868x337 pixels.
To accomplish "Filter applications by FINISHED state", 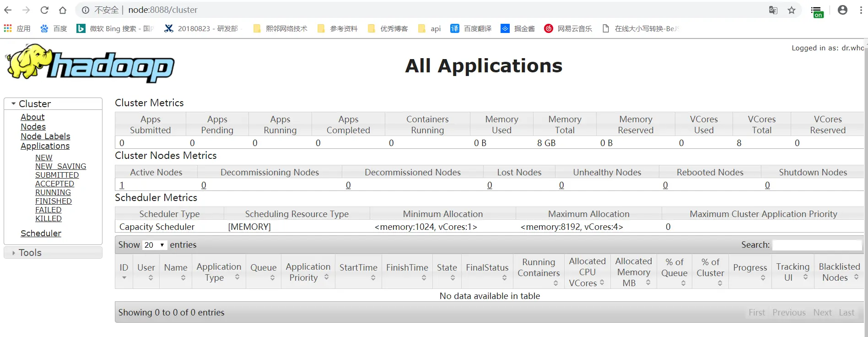I will click(54, 201).
